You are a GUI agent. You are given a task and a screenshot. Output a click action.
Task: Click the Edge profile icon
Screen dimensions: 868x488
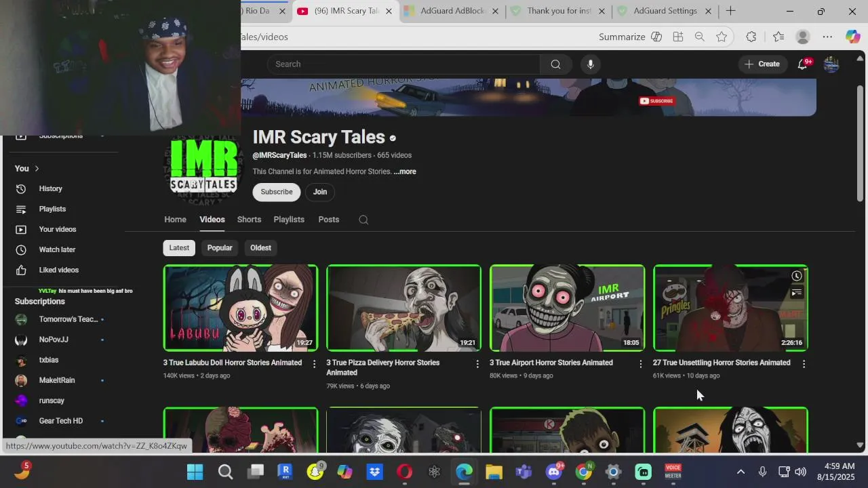pos(803,37)
